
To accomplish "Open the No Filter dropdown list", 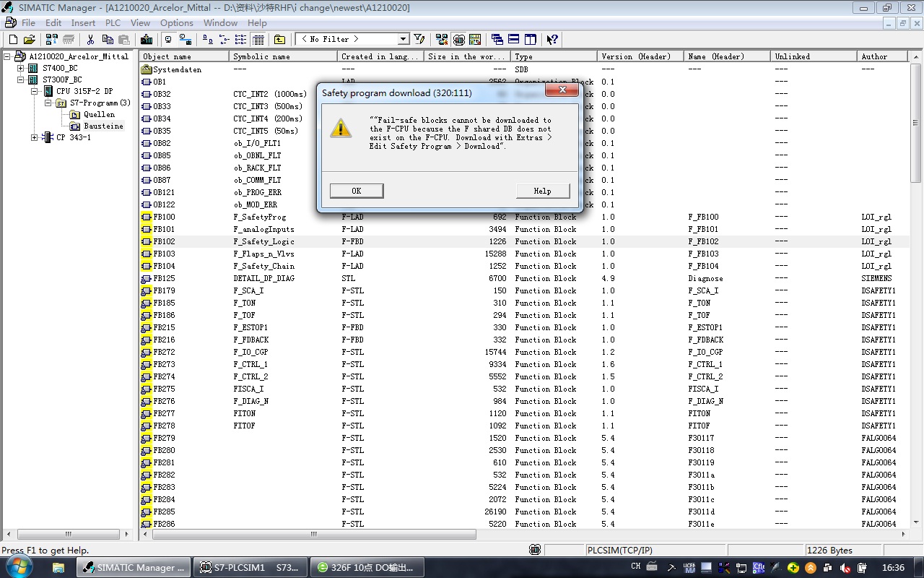I will click(404, 39).
